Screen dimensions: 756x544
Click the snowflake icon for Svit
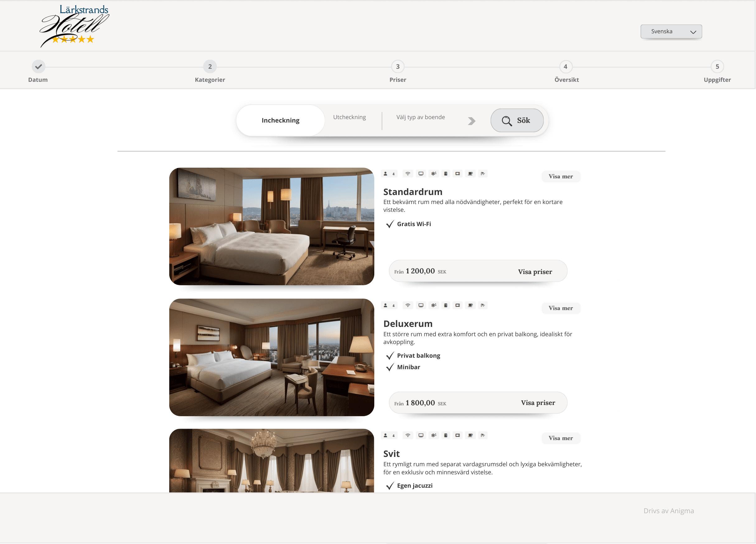point(434,435)
